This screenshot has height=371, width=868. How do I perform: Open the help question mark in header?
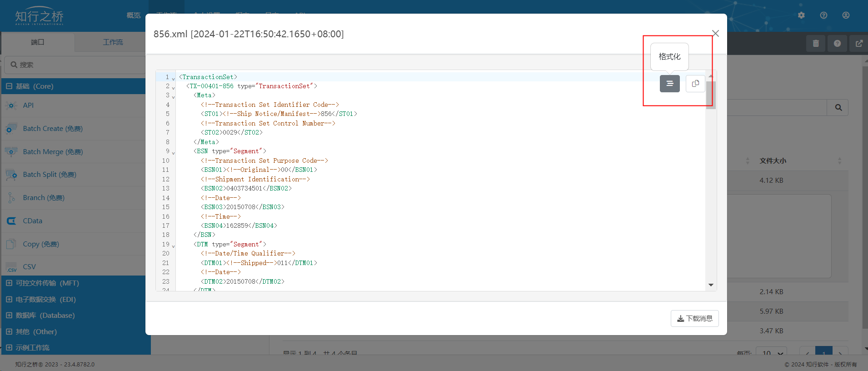pos(823,15)
